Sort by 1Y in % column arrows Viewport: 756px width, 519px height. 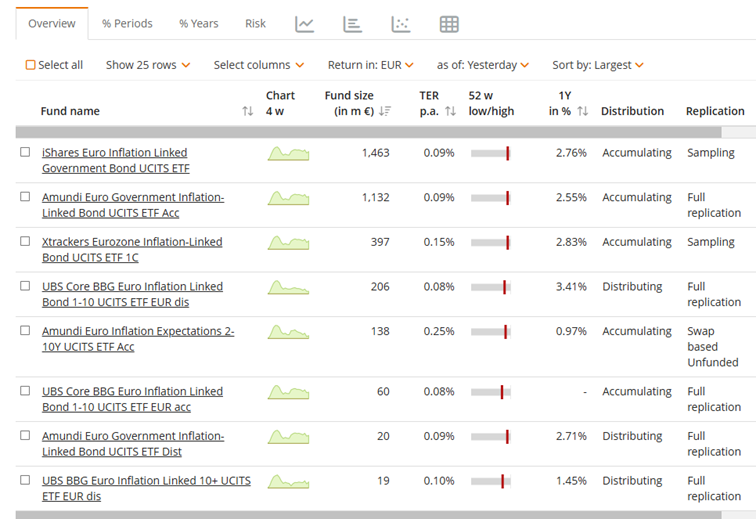click(x=582, y=111)
